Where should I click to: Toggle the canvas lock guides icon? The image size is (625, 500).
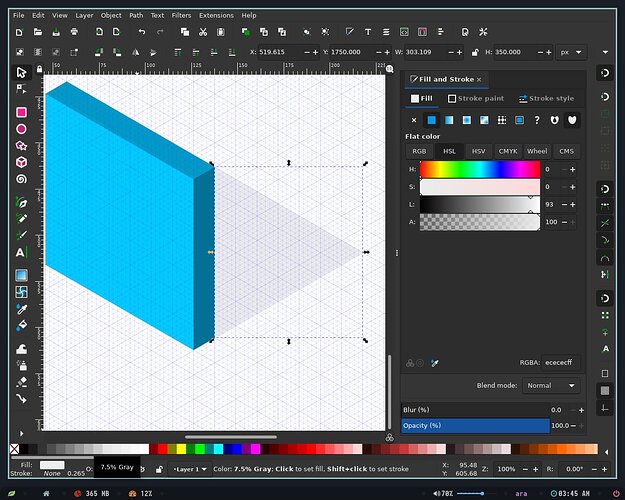pos(39,69)
